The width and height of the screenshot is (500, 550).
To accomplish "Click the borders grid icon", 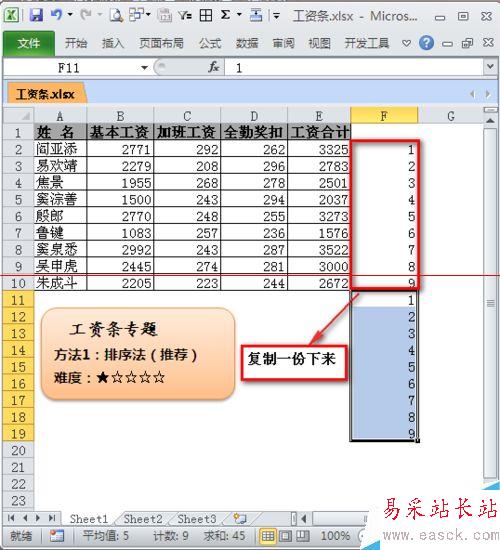I will pos(206,15).
